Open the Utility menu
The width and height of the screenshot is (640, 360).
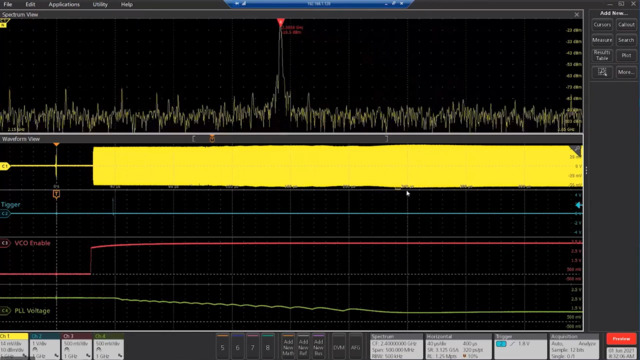pos(100,4)
